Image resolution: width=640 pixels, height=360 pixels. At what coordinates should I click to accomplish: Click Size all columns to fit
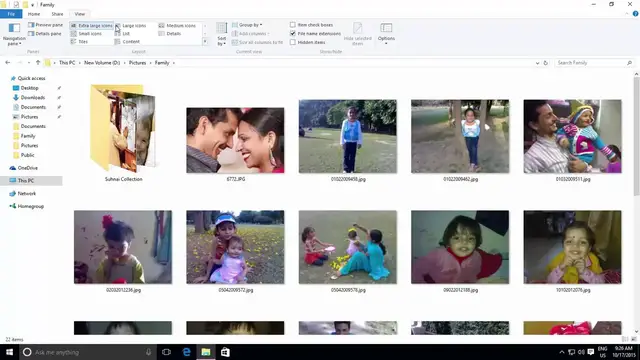[257, 42]
